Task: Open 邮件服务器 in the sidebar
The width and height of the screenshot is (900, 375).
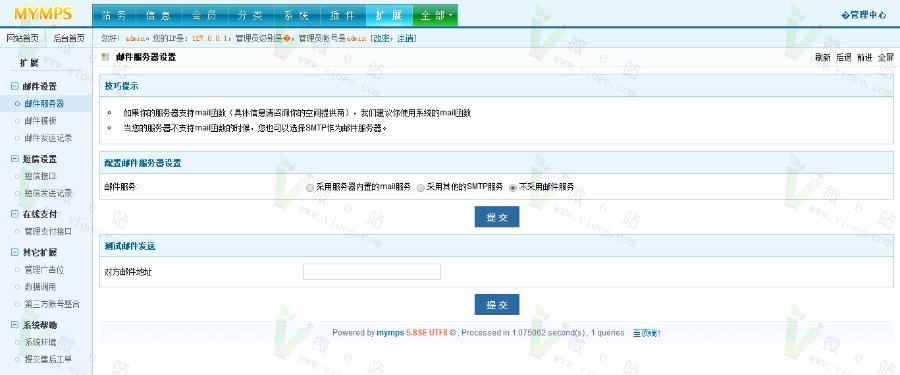Action: point(44,104)
